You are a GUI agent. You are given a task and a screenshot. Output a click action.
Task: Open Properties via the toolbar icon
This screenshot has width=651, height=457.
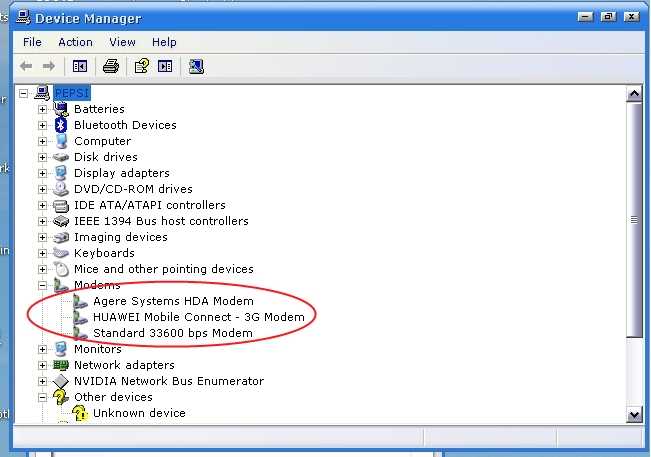click(142, 66)
